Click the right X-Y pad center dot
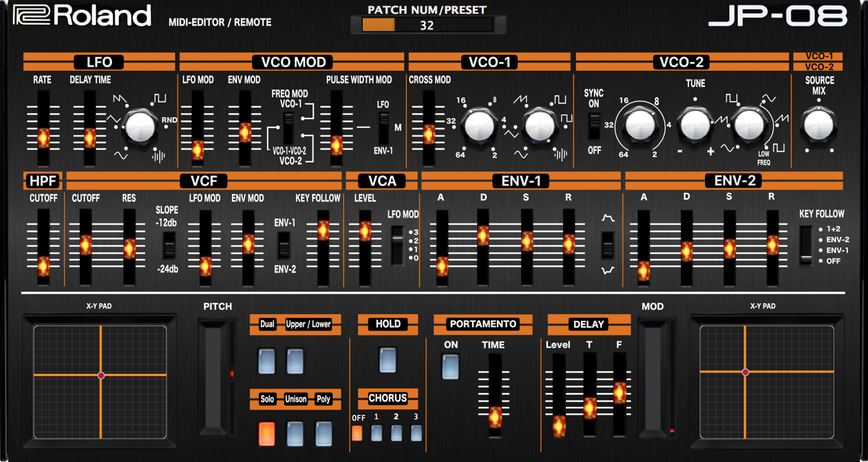 pyautogui.click(x=745, y=372)
